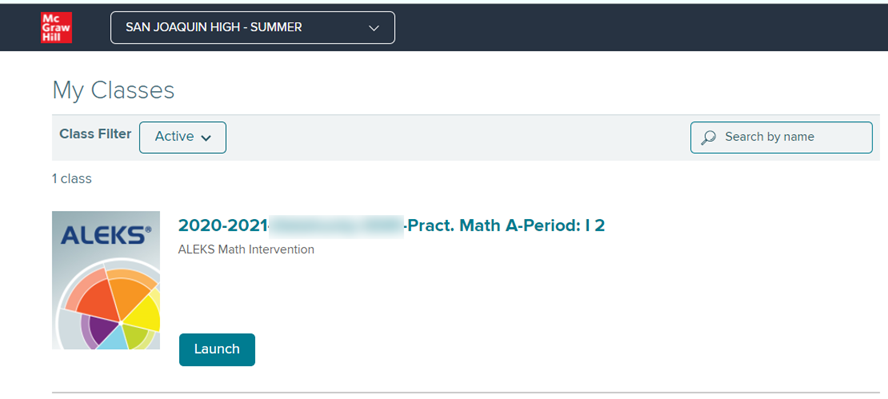Click the purple slice of ALEKS pie
Image resolution: width=888 pixels, height=399 pixels.
(x=100, y=331)
